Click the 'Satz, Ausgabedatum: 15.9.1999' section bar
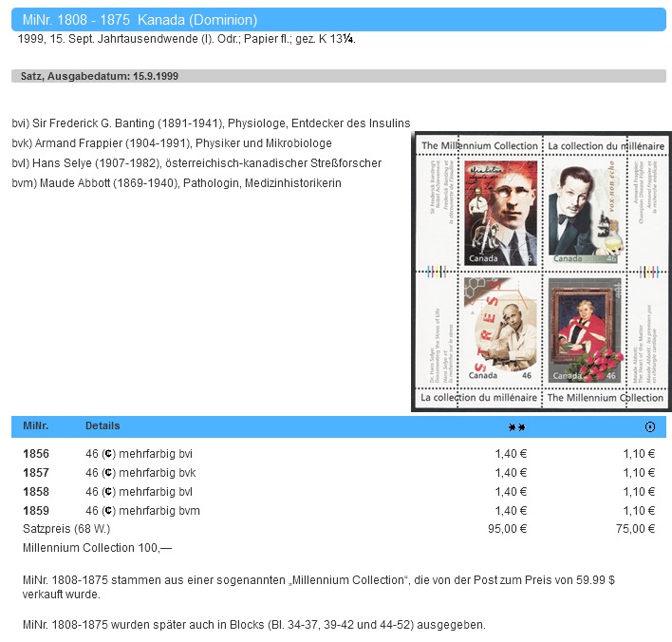672x642 pixels. [x=100, y=76]
